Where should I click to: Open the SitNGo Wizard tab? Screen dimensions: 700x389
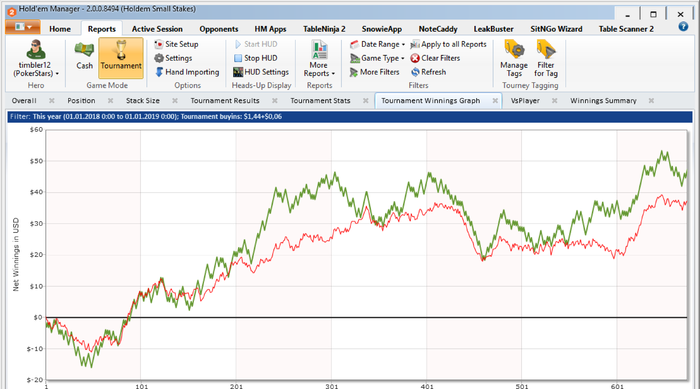point(556,29)
